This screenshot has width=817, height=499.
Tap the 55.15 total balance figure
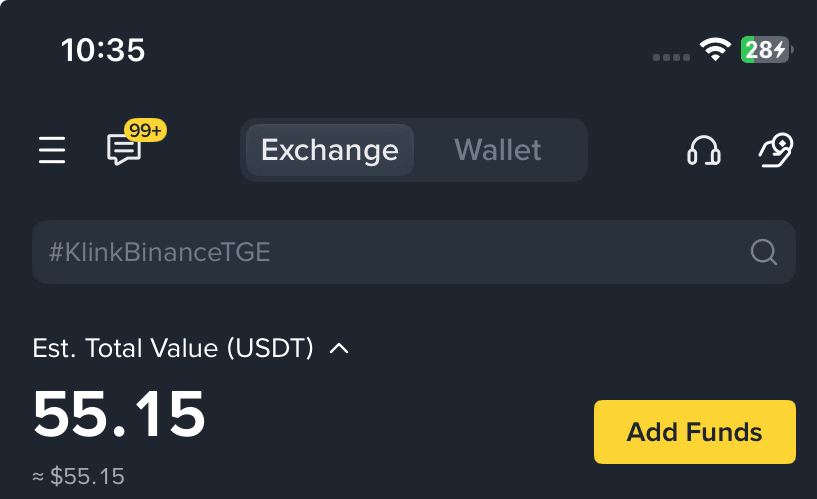coord(119,414)
